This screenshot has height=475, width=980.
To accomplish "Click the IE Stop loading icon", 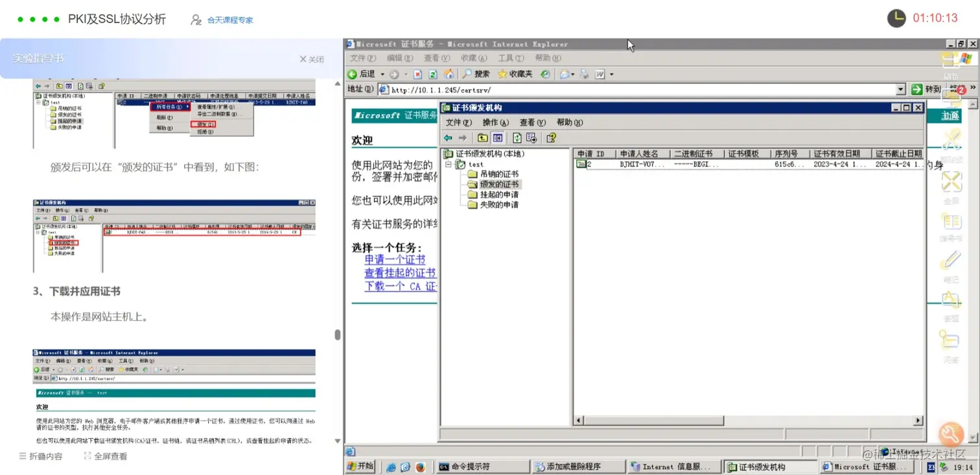I will (x=418, y=74).
